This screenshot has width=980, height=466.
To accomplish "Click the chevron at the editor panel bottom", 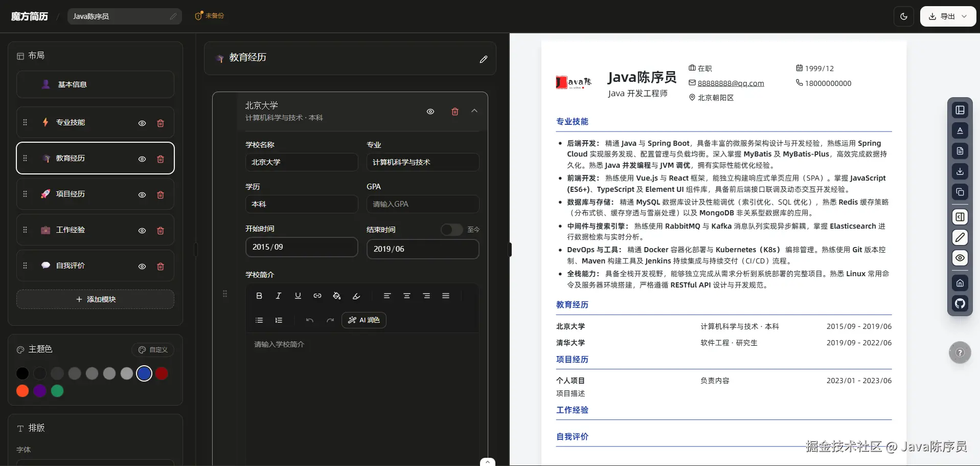I will [x=488, y=462].
